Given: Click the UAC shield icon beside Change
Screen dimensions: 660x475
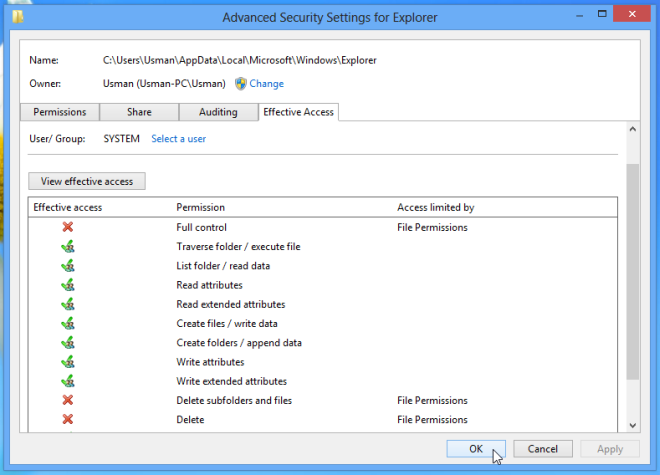Looking at the screenshot, I should pos(240,84).
